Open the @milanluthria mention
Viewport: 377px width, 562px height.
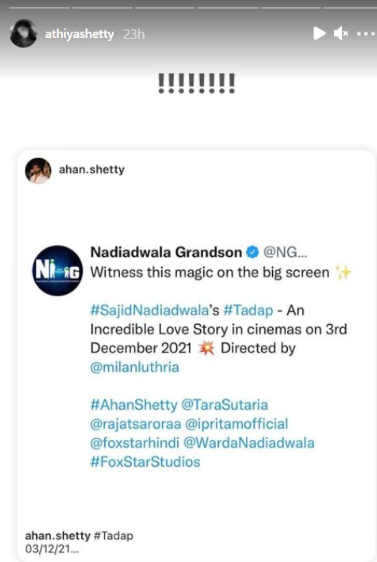134,367
